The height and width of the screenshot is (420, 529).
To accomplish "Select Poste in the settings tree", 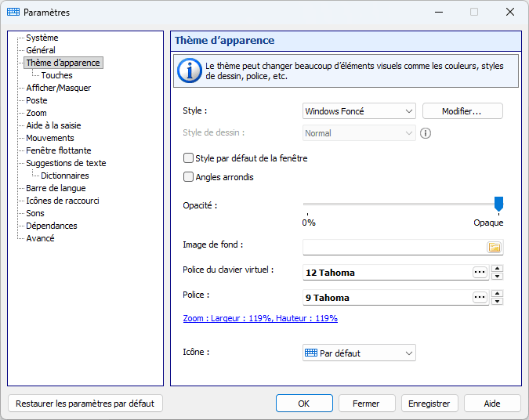I will [37, 100].
